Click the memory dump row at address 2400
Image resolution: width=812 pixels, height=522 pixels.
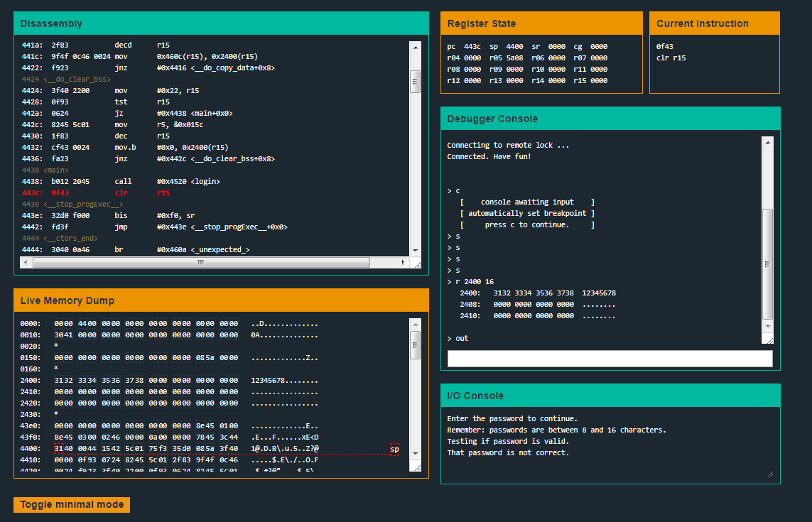[169, 381]
